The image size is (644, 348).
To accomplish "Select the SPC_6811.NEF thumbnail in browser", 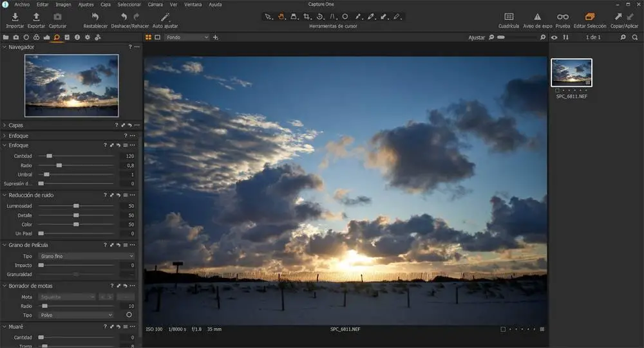I will coord(571,73).
